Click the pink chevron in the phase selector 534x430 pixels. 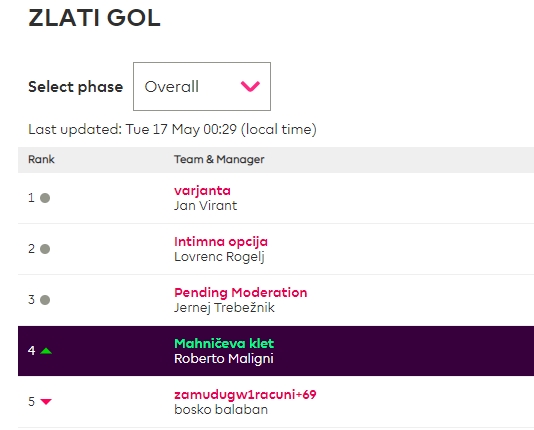point(250,86)
